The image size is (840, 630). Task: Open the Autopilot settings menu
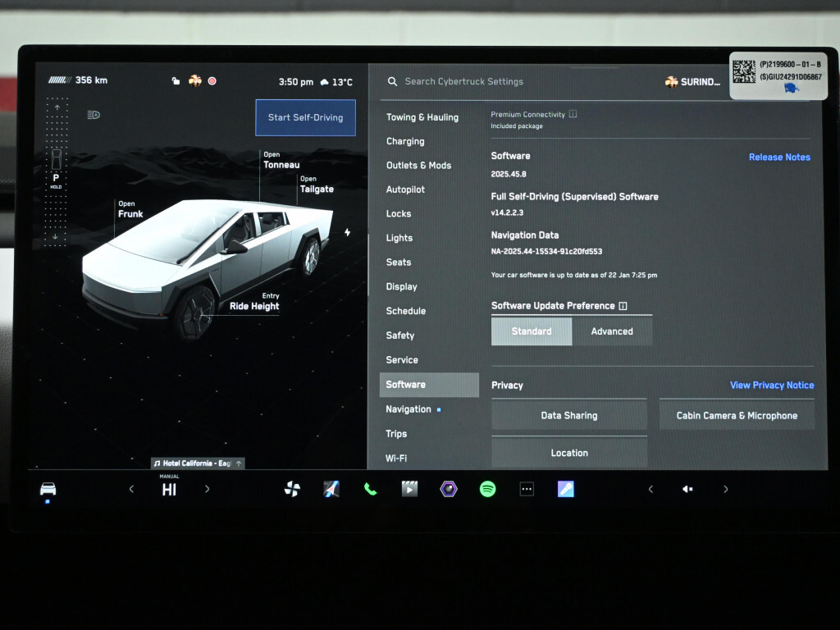tap(405, 189)
